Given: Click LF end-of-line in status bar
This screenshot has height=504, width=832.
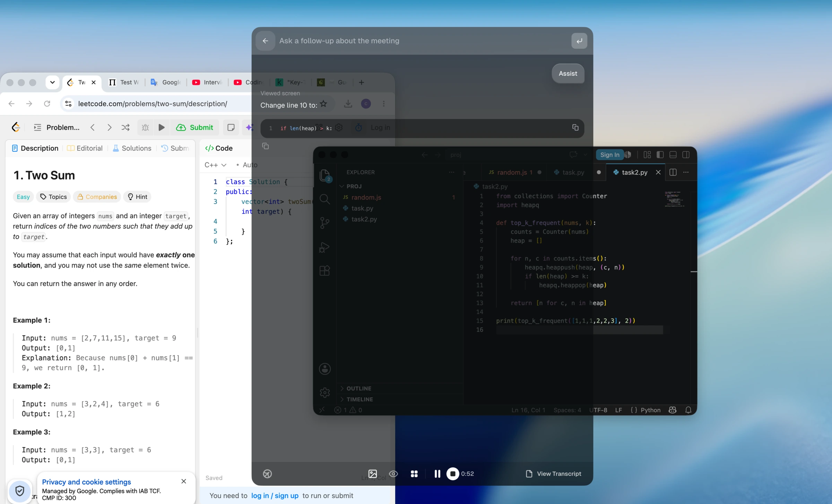Looking at the screenshot, I should coord(618,410).
